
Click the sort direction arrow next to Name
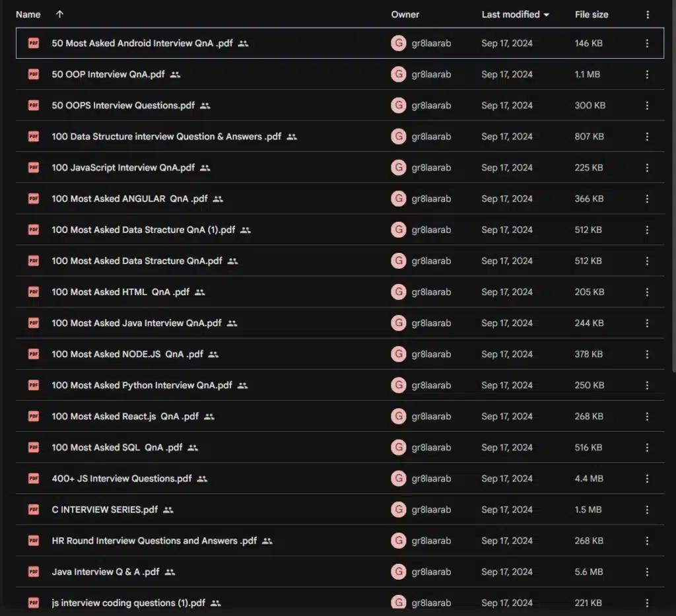pos(60,15)
